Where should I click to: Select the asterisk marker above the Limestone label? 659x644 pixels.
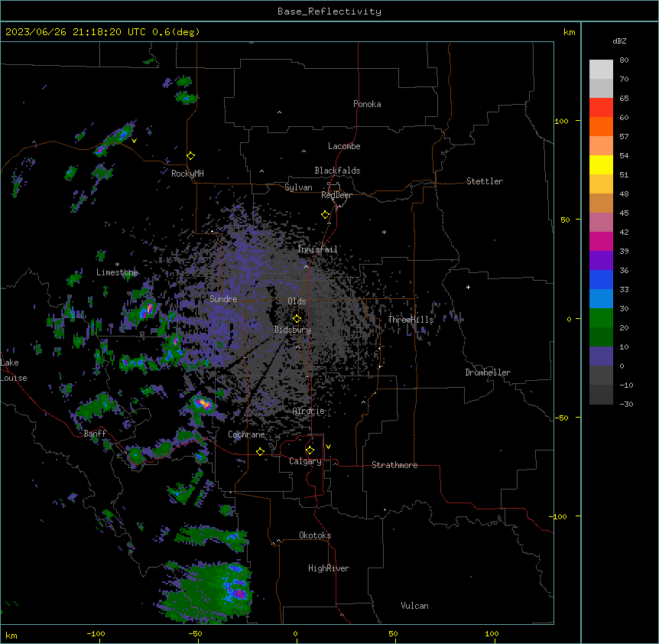pyautogui.click(x=117, y=265)
